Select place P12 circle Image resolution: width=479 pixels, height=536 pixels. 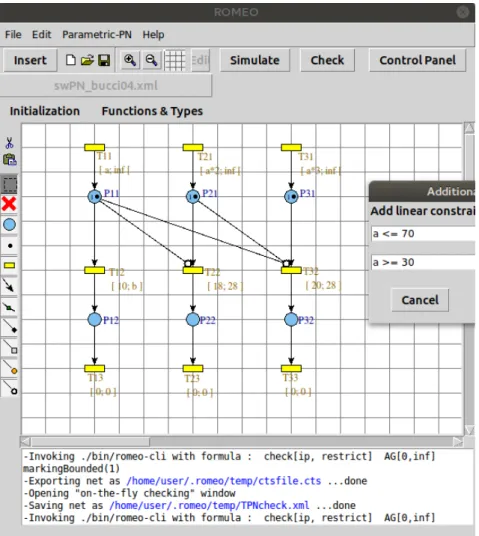click(x=95, y=319)
